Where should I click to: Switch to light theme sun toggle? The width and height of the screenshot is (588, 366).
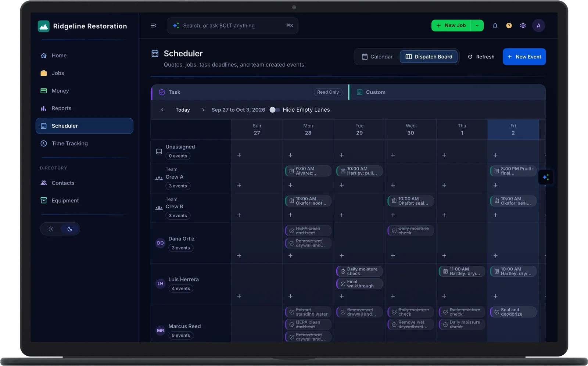pyautogui.click(x=51, y=229)
